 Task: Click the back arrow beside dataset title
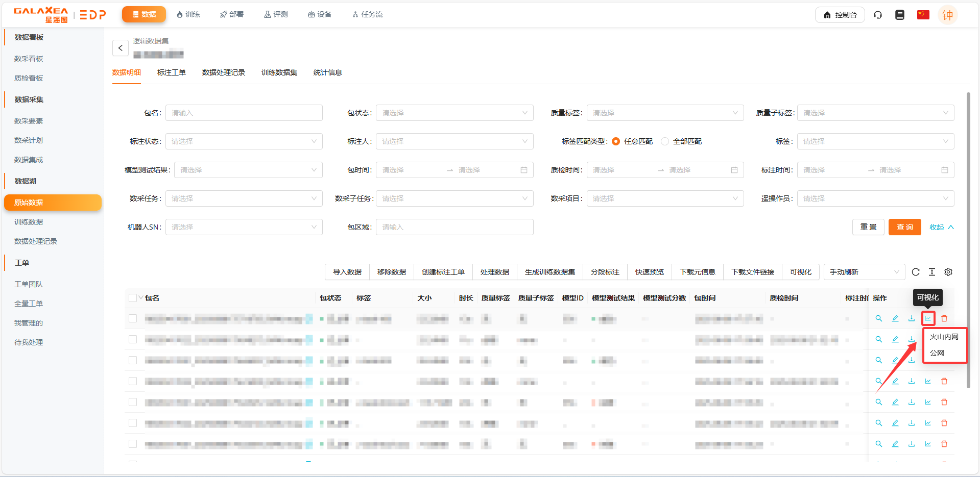120,48
